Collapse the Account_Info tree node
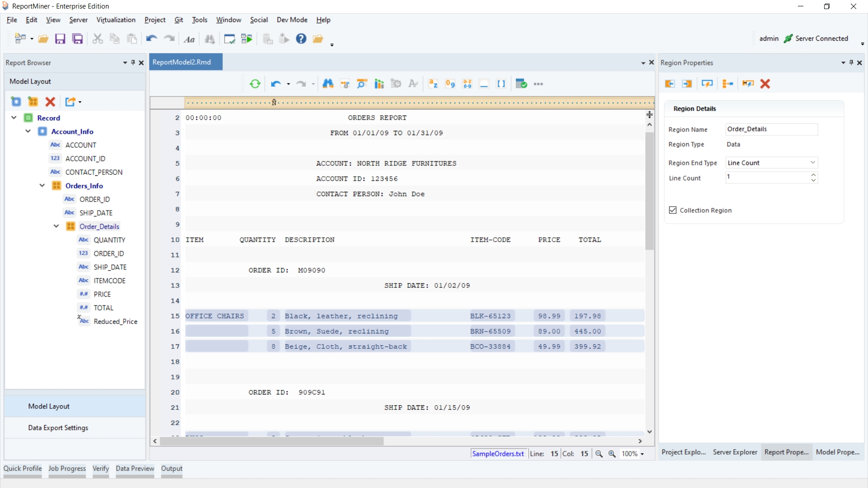 [x=28, y=131]
